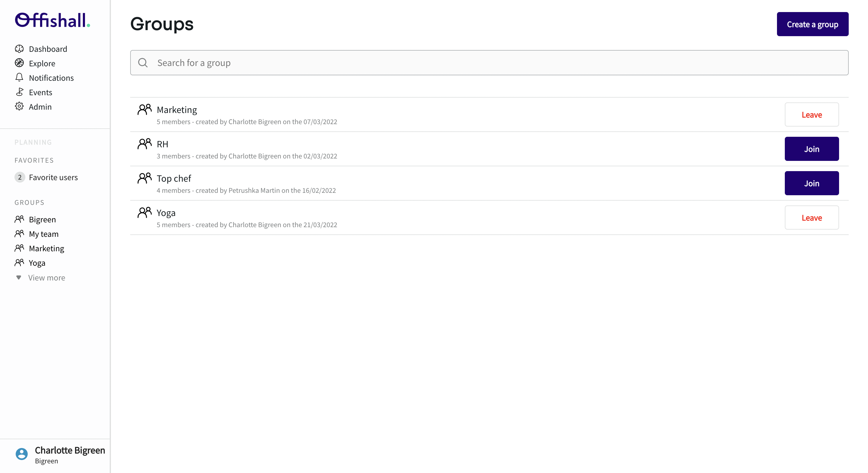Click the group icon beside Top chef

tap(145, 178)
